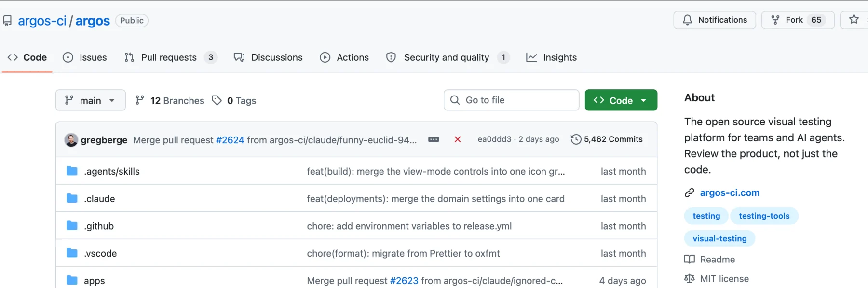This screenshot has height=288, width=868.
Task: Open commit 'chore(format): migrate from Prettier to oxfmt'
Action: [403, 254]
